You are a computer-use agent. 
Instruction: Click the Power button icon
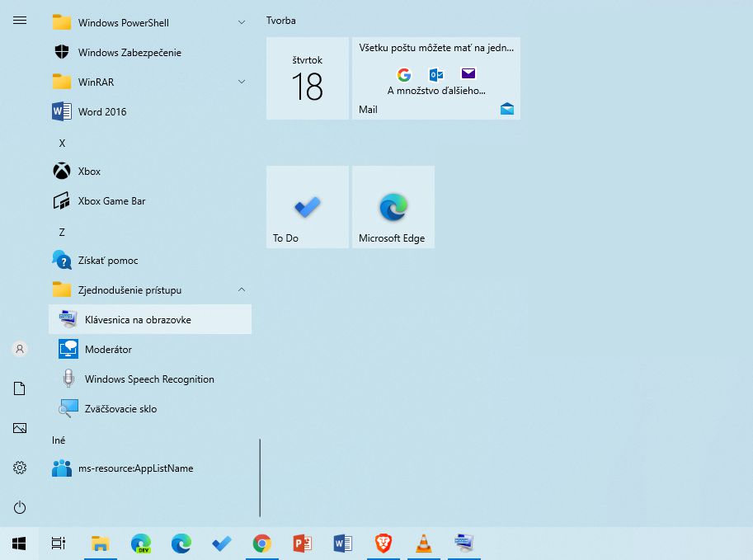point(20,507)
